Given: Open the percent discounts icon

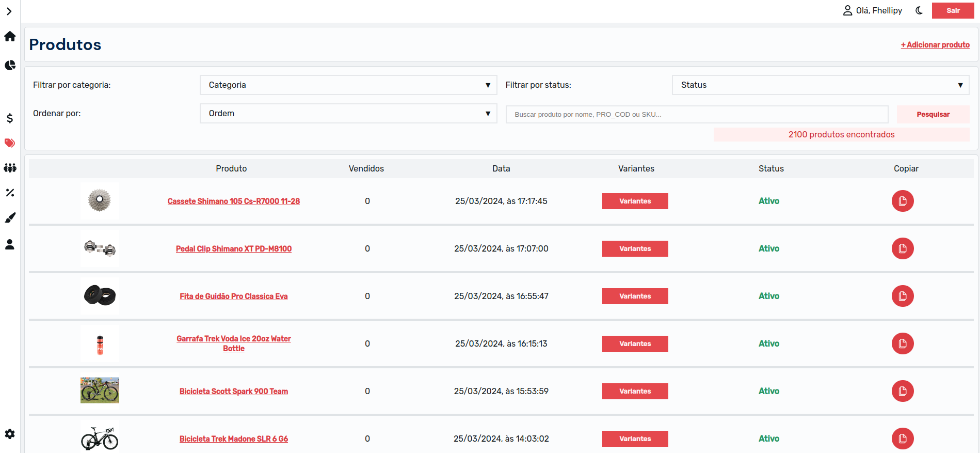Looking at the screenshot, I should pyautogui.click(x=10, y=193).
